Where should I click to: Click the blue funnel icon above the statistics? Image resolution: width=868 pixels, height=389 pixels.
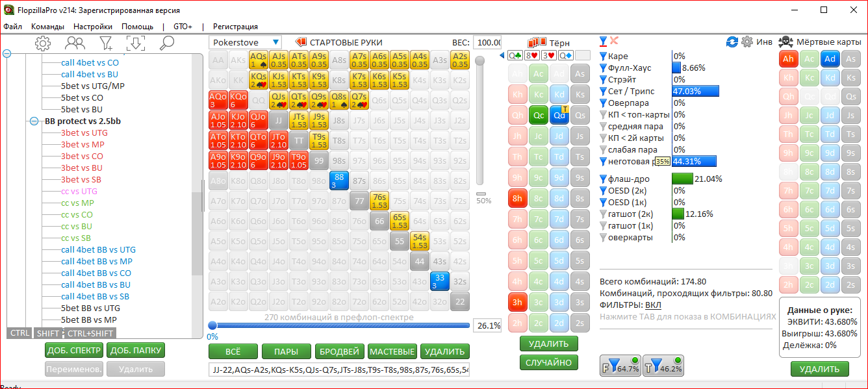pos(603,42)
